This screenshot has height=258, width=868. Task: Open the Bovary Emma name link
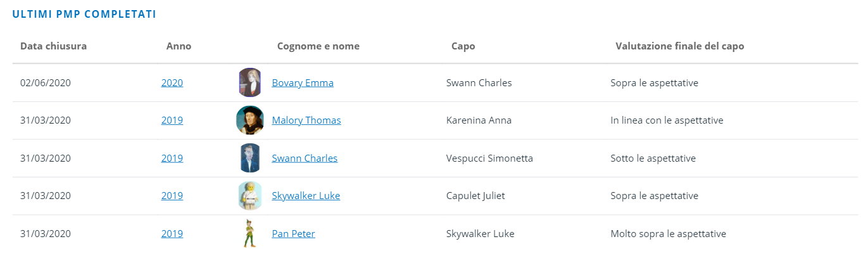pyautogui.click(x=303, y=83)
